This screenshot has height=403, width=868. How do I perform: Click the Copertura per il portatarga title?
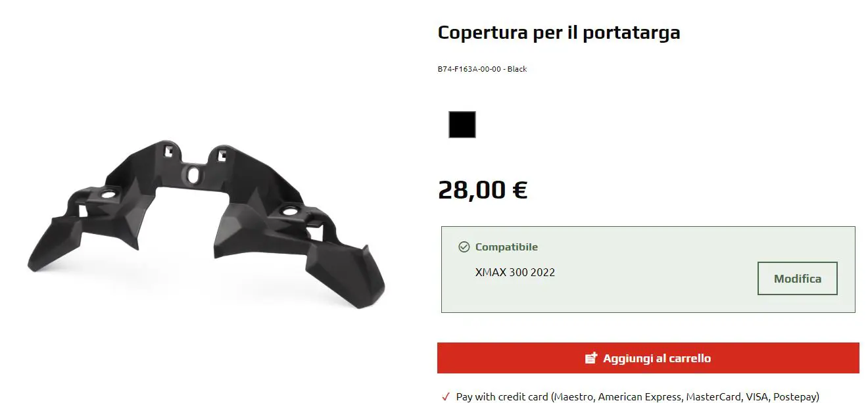point(559,33)
